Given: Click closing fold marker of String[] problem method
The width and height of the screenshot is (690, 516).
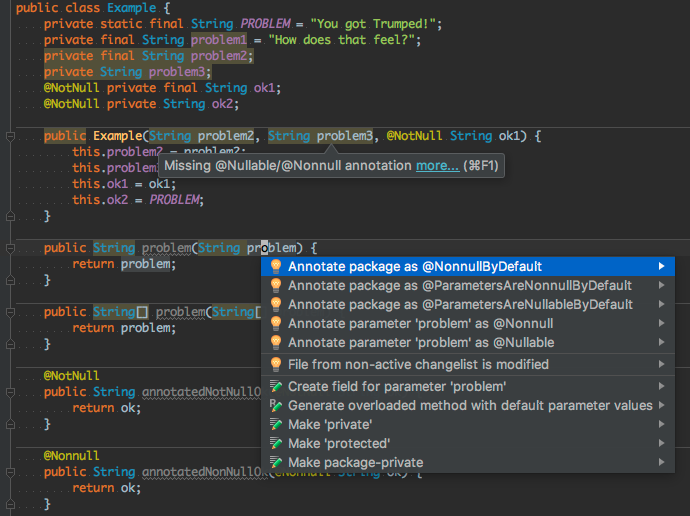Looking at the screenshot, I should tap(11, 344).
